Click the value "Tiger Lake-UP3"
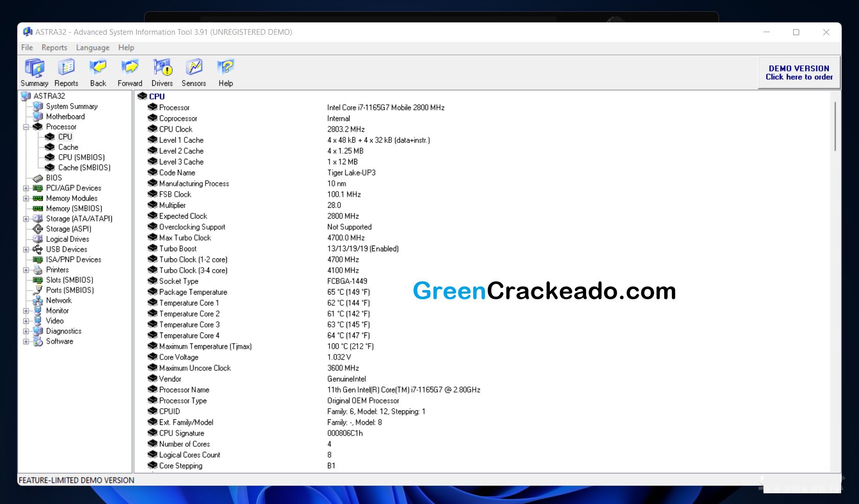This screenshot has width=859, height=504. pos(352,173)
